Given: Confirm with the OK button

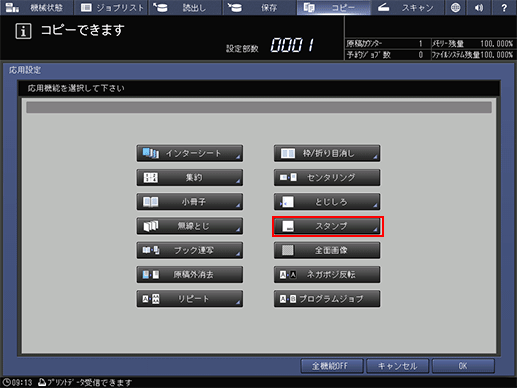Looking at the screenshot, I should click(463, 366).
